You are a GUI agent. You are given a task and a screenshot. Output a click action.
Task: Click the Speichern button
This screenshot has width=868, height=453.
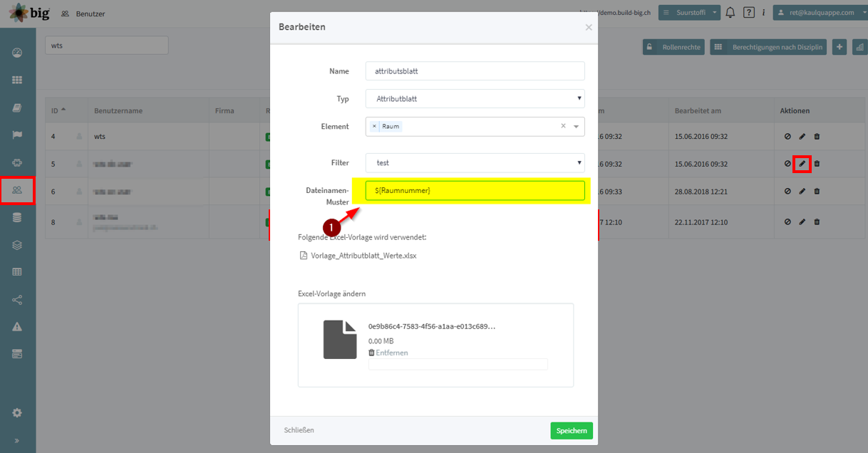tap(572, 430)
